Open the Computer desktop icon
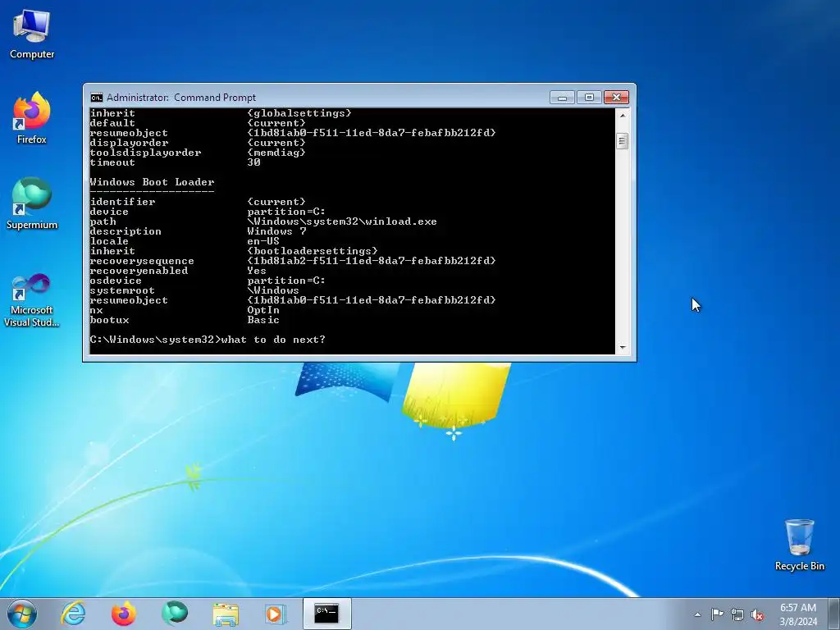This screenshot has width=840, height=630. (x=32, y=34)
